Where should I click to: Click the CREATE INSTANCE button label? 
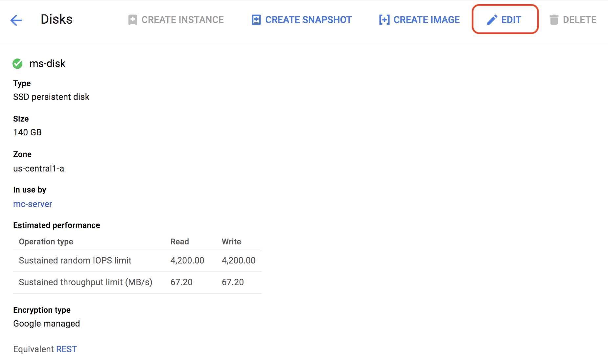[x=182, y=20]
